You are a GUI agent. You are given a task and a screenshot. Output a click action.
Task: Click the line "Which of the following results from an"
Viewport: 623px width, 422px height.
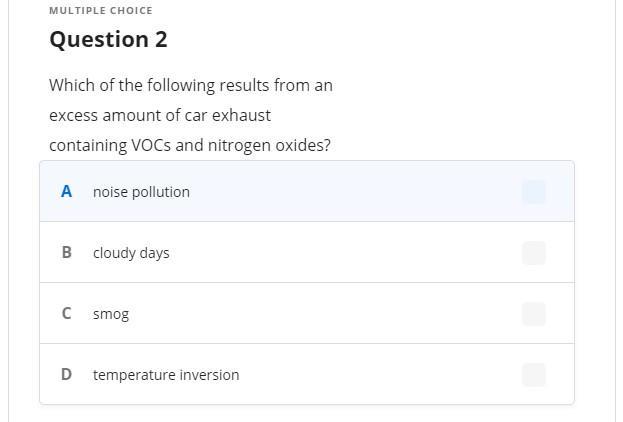tap(190, 85)
